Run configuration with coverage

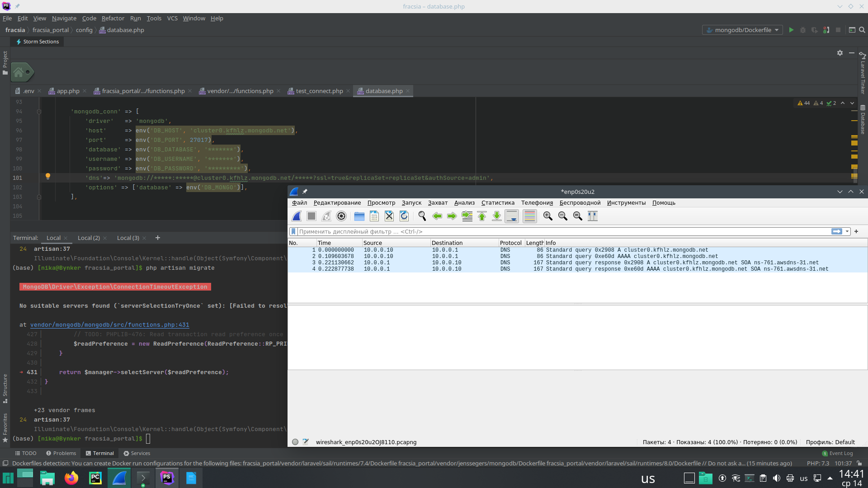(x=814, y=30)
